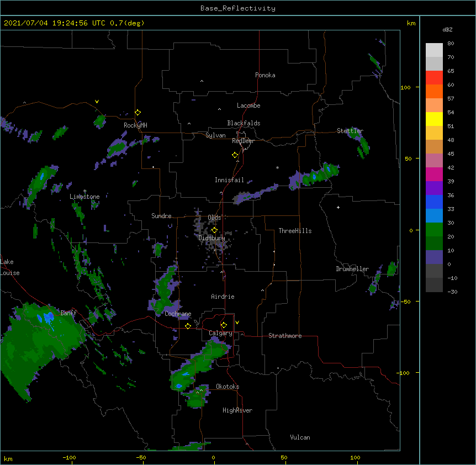Click the Blackfalds city label
476x465 pixels.
[x=244, y=123]
